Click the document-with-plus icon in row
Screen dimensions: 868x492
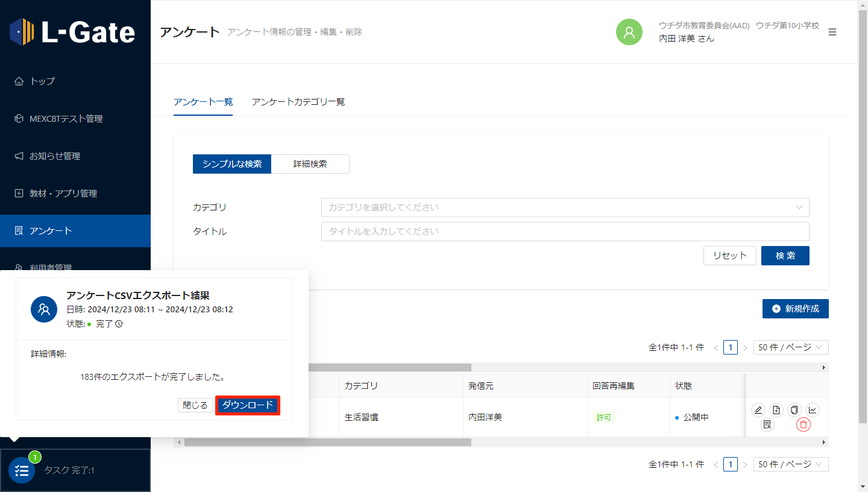(776, 410)
